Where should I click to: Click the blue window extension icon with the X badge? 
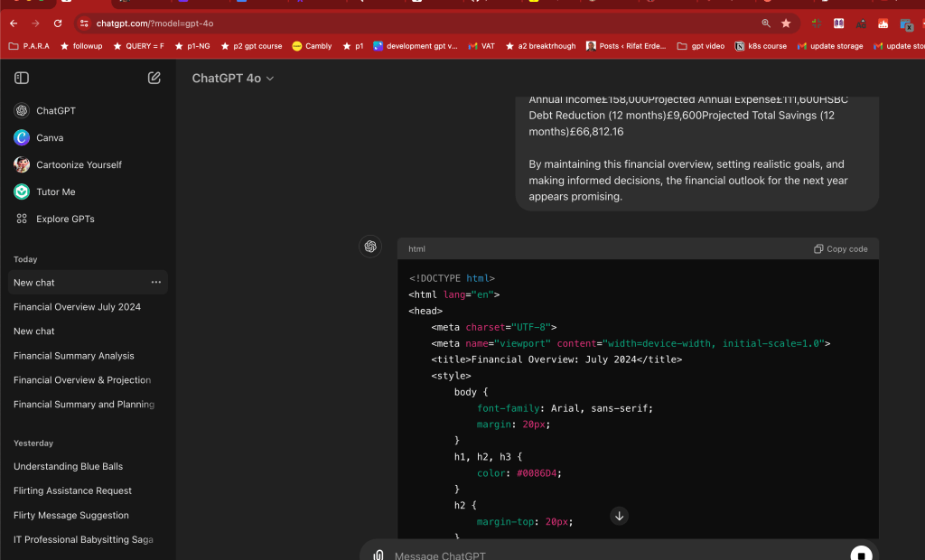[x=906, y=24]
